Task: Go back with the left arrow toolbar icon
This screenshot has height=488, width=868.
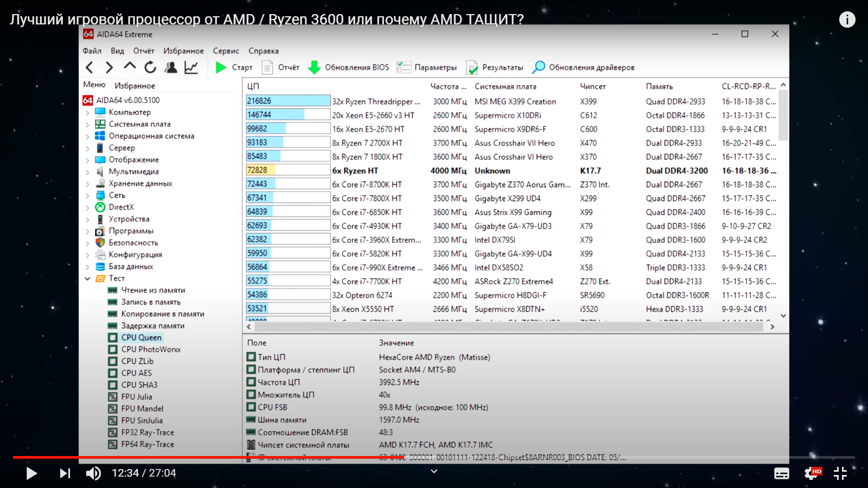Action: [x=90, y=67]
